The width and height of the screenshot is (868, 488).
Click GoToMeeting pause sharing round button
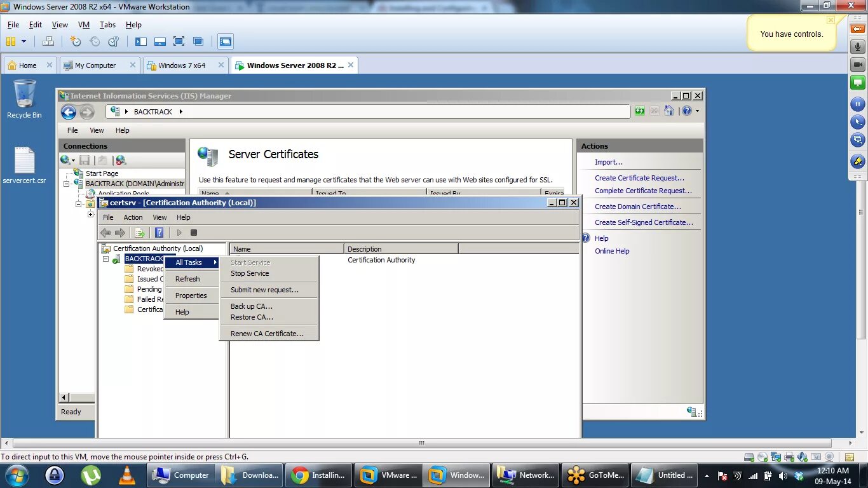(858, 104)
